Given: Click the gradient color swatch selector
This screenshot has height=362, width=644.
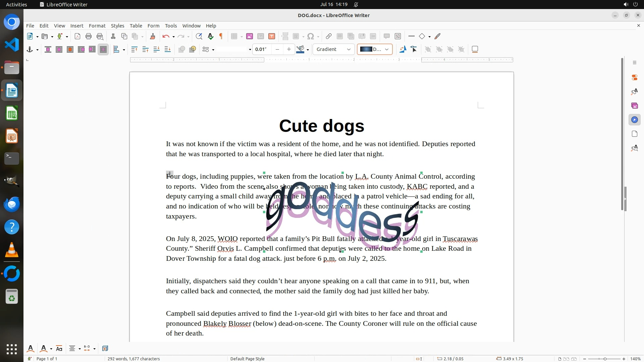Looking at the screenshot, I should click(374, 49).
